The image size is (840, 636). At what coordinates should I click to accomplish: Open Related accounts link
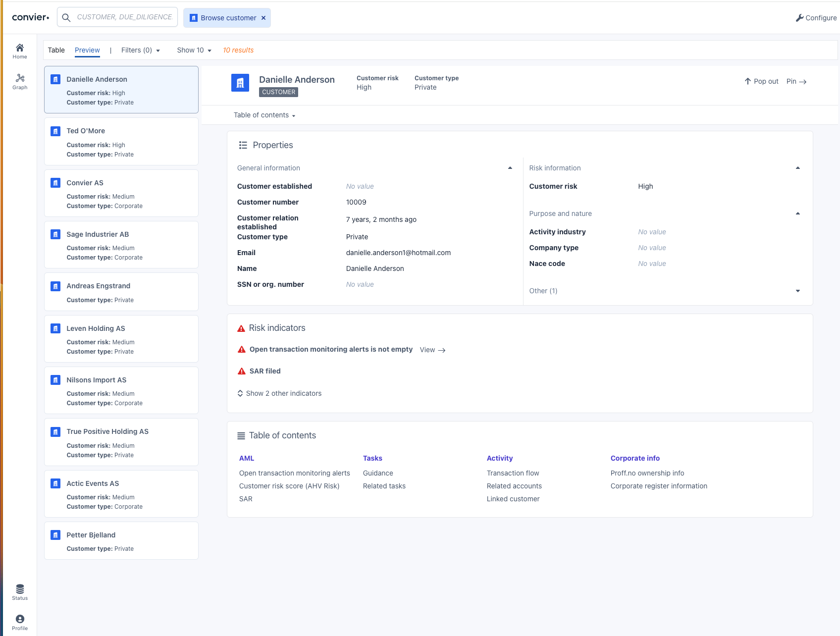click(514, 486)
